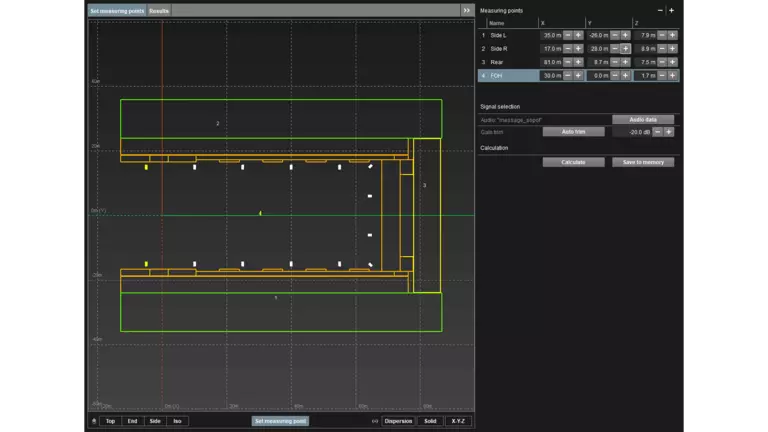The width and height of the screenshot is (768, 432).
Task: Decrease Y value for Side R
Action: (x=614, y=48)
